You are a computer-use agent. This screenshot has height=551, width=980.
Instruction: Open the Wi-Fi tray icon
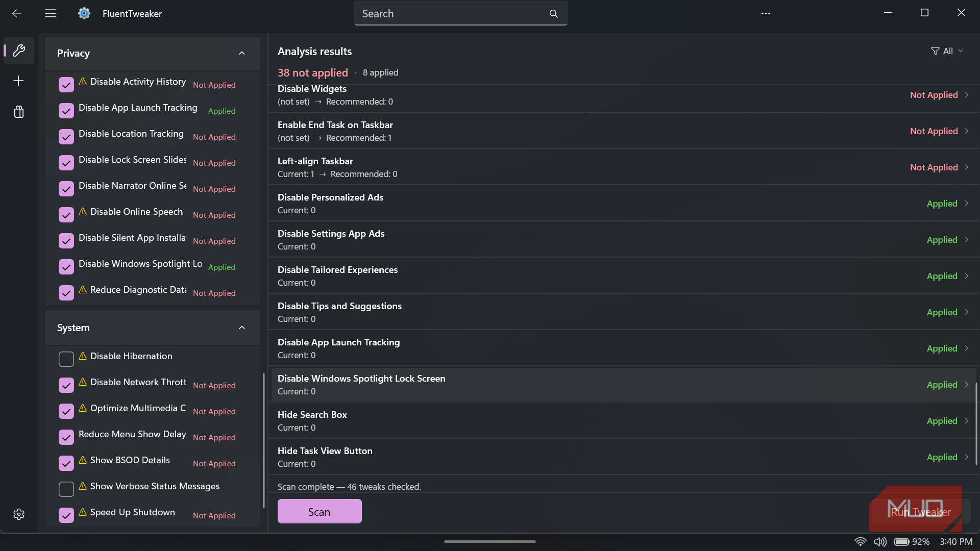[861, 542]
